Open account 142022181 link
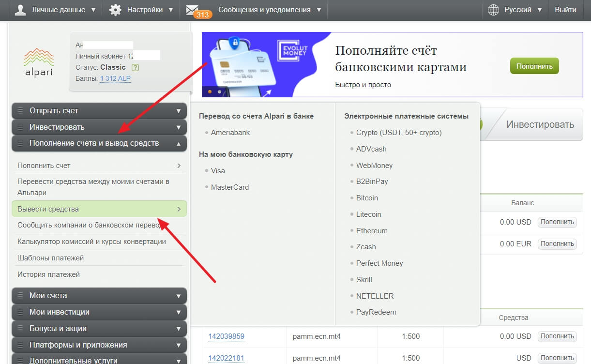The image size is (591, 364). (x=226, y=358)
